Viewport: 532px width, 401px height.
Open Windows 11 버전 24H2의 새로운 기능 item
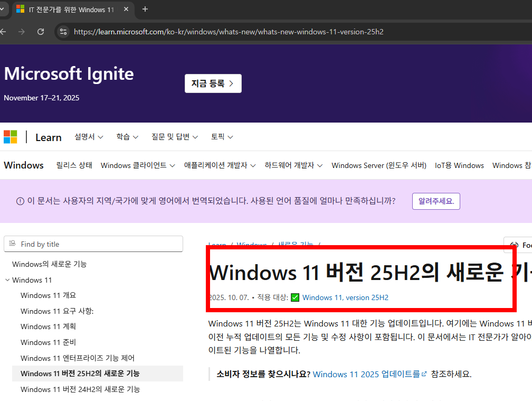pos(80,389)
